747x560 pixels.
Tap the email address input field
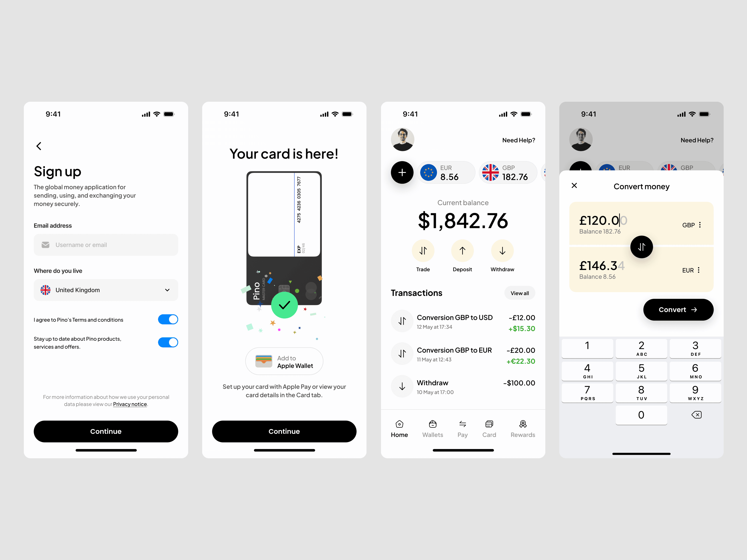tap(106, 245)
